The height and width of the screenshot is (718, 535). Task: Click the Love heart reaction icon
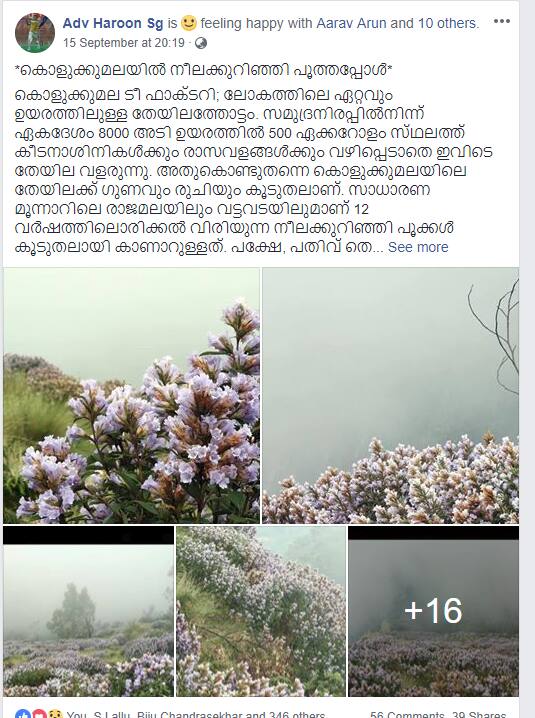[39, 714]
